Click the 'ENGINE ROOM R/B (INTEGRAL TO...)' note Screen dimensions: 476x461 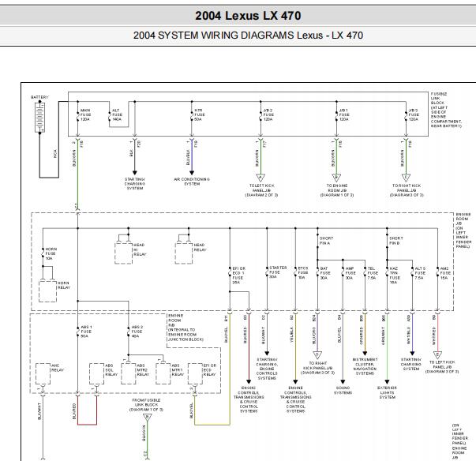tap(186, 328)
